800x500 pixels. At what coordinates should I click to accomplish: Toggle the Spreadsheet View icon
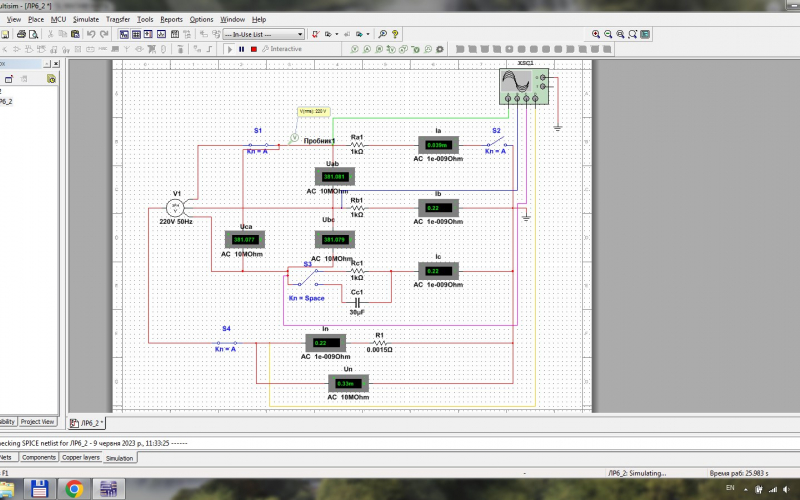pos(136,34)
